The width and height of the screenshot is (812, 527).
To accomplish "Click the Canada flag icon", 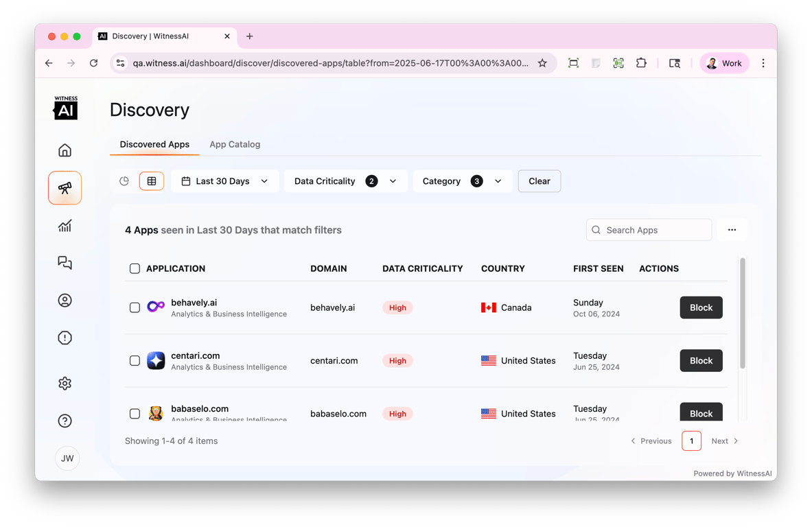I will pos(488,307).
